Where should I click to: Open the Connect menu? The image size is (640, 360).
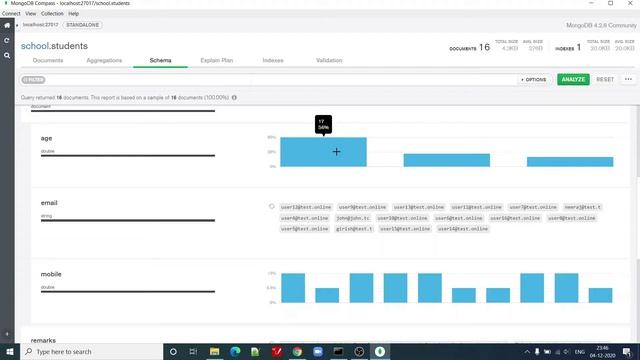[11, 13]
